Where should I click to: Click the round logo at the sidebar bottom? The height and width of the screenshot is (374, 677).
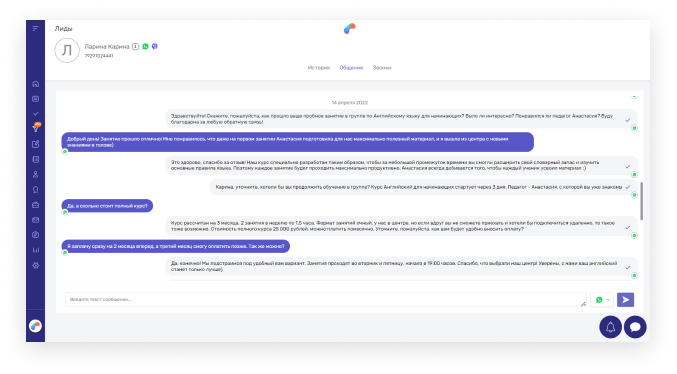click(x=35, y=326)
